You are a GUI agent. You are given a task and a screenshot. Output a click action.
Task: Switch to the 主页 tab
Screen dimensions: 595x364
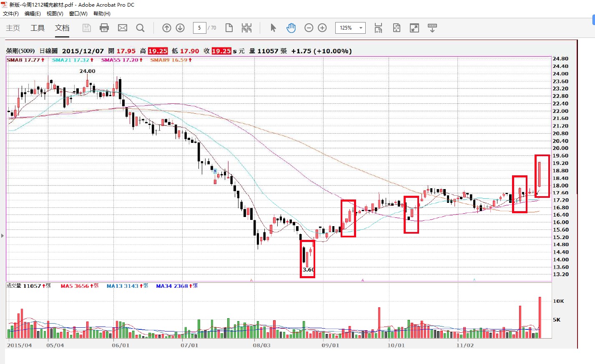[x=13, y=28]
